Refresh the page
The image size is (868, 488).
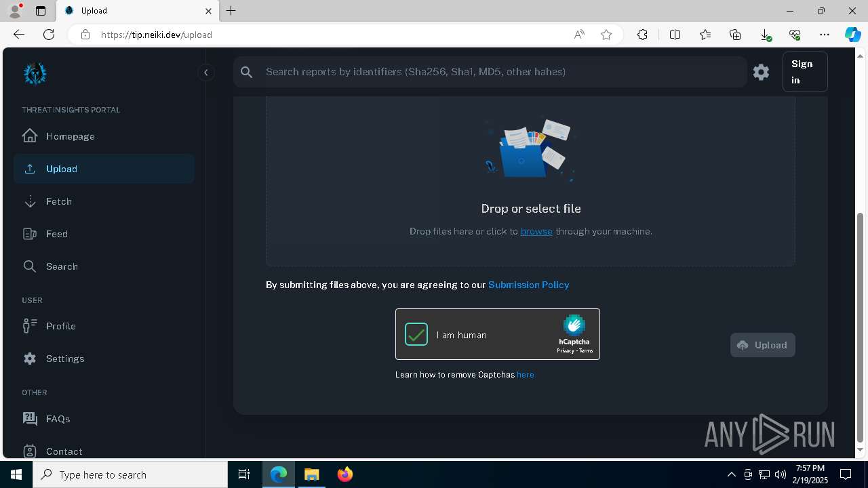[49, 35]
